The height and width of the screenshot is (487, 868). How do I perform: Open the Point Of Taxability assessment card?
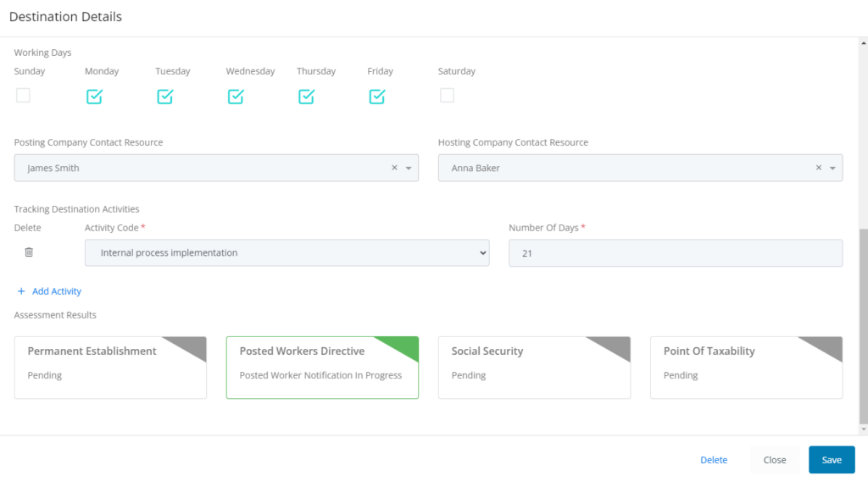click(746, 368)
